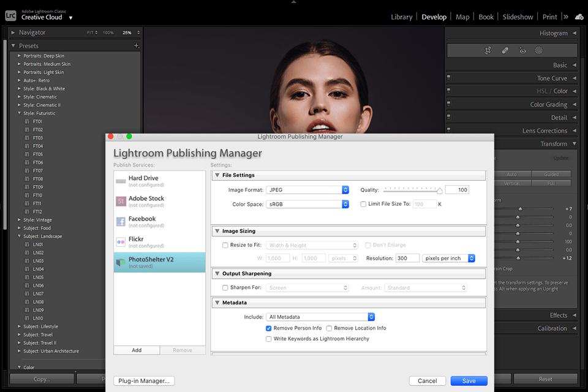The width and height of the screenshot is (588, 392).
Task: Open the Color Space sRGB dropdown
Action: pyautogui.click(x=307, y=204)
